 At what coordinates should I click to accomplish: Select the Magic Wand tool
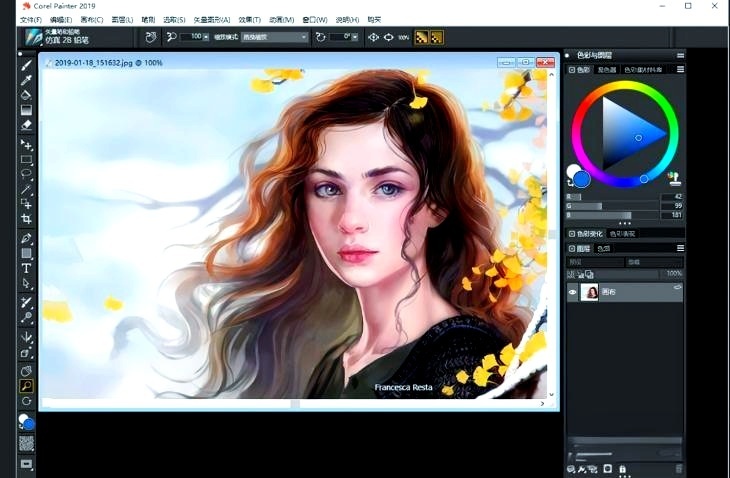pyautogui.click(x=26, y=189)
